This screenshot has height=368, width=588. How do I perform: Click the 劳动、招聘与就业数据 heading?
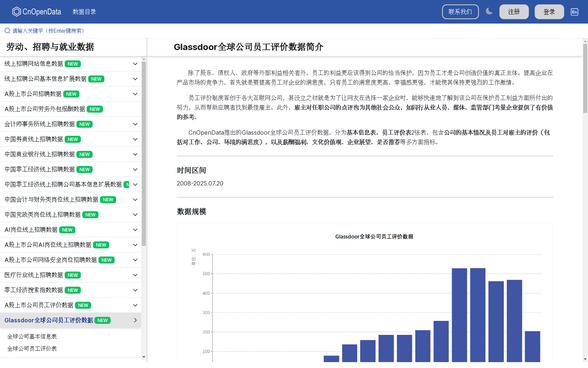tap(50, 47)
